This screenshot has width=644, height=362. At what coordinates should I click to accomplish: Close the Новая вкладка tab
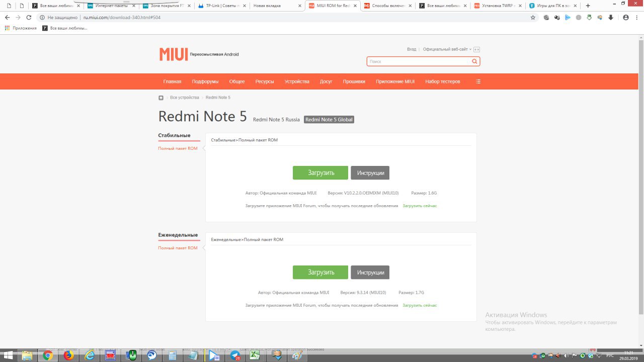(300, 6)
